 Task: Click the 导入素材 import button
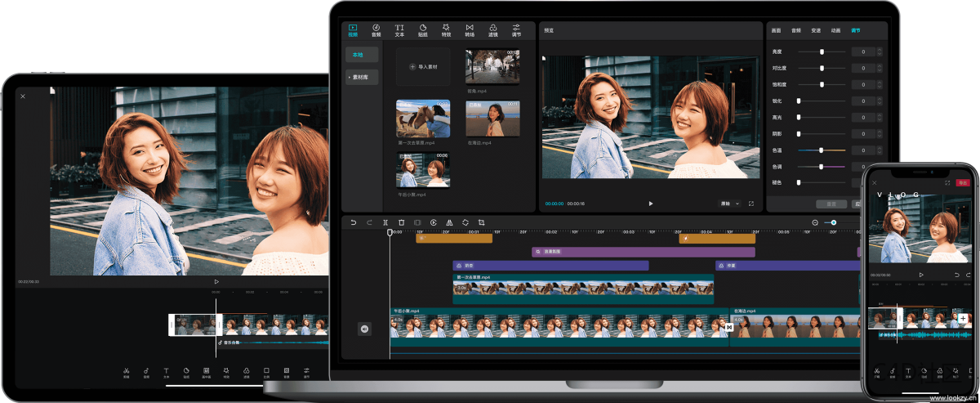pyautogui.click(x=423, y=66)
